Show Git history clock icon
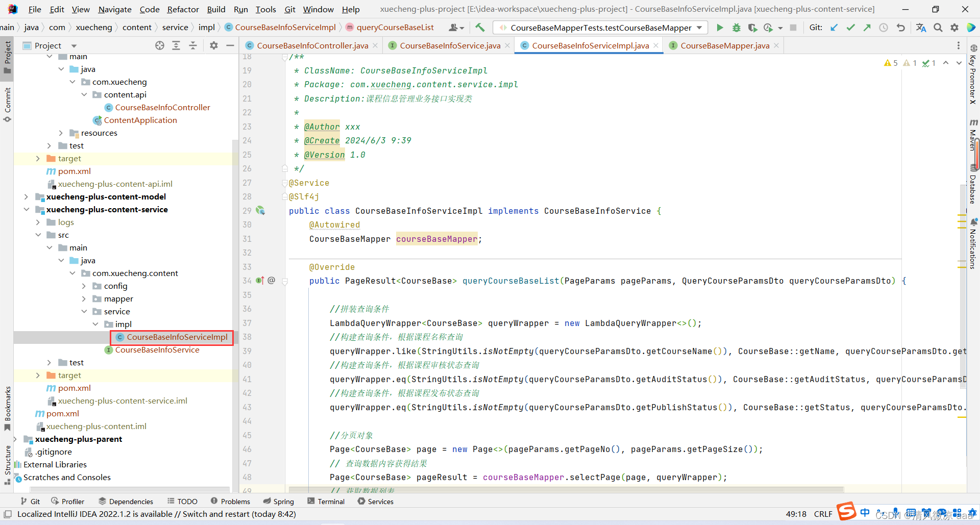 point(884,28)
